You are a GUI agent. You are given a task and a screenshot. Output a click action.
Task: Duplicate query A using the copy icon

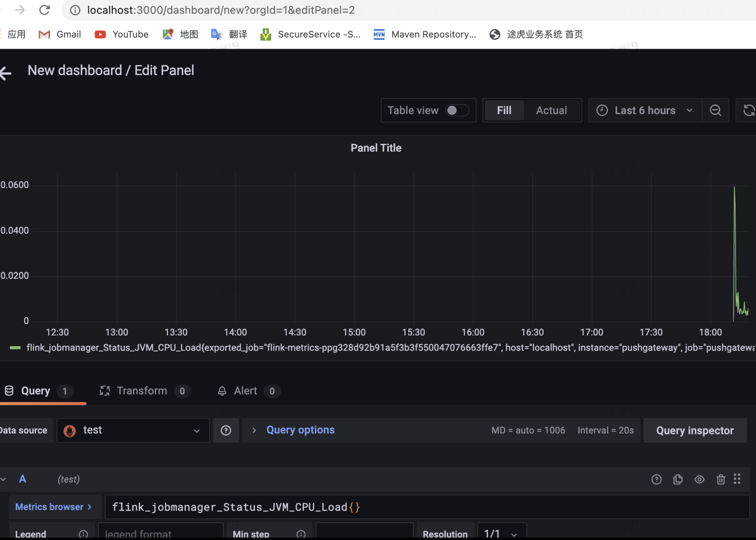pyautogui.click(x=678, y=479)
